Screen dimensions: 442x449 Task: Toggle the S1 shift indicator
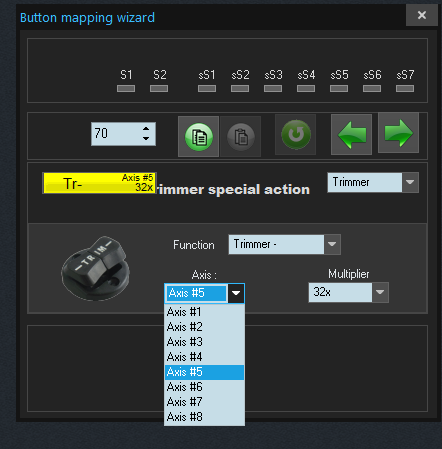[x=126, y=88]
